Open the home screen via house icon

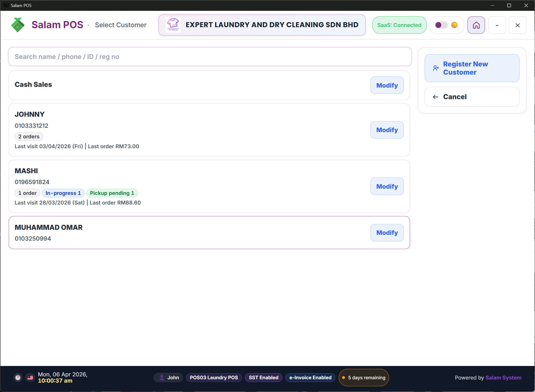click(476, 25)
